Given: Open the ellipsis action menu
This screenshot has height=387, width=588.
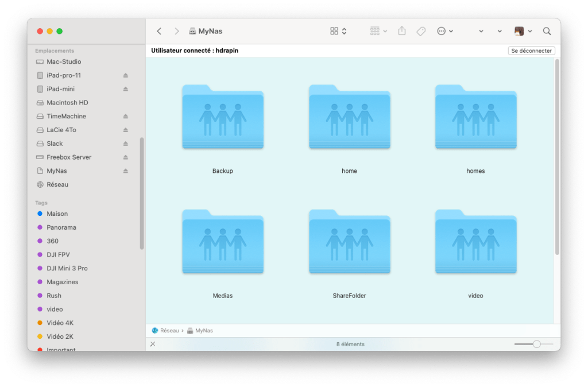Looking at the screenshot, I should [445, 31].
